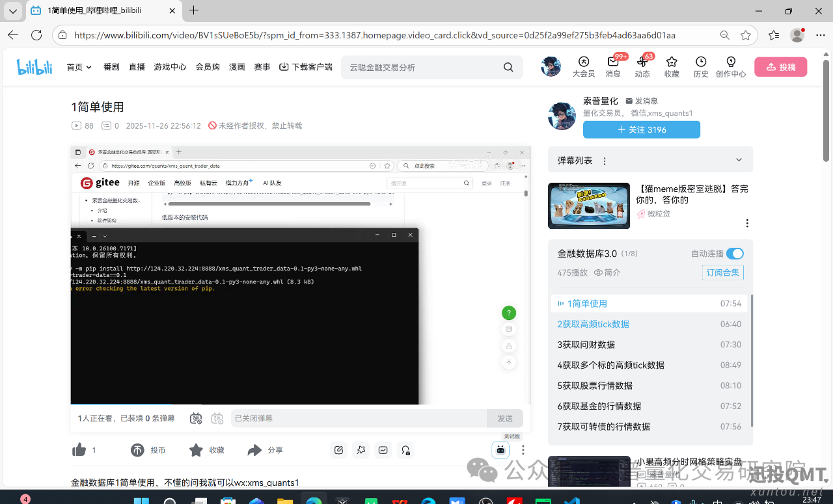Screen dimensions: 833x504
Task: Follow the uploader with 关注 button
Action: (x=641, y=129)
